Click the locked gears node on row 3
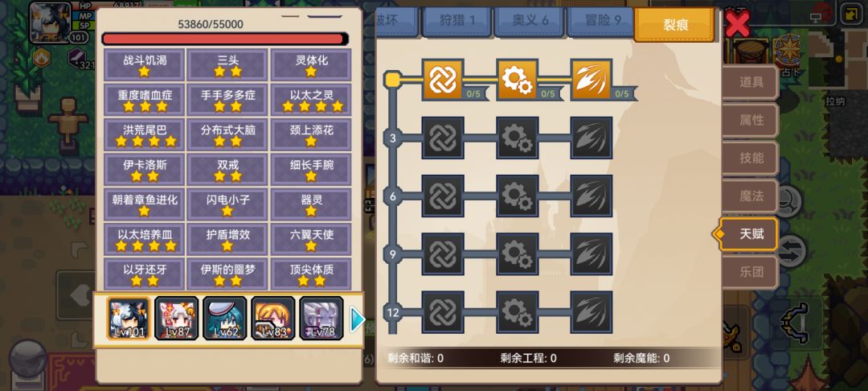This screenshot has width=868, height=391. [x=517, y=138]
